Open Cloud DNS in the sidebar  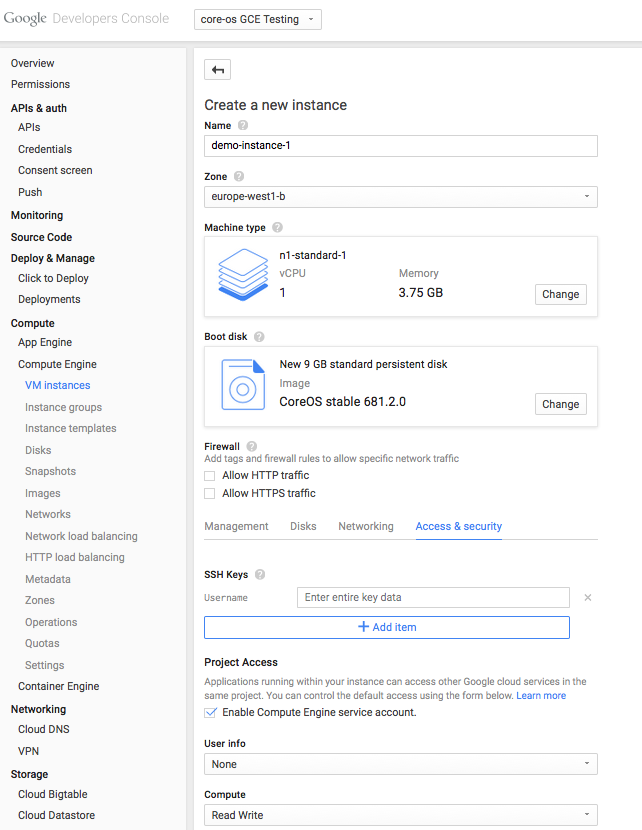click(x=43, y=729)
